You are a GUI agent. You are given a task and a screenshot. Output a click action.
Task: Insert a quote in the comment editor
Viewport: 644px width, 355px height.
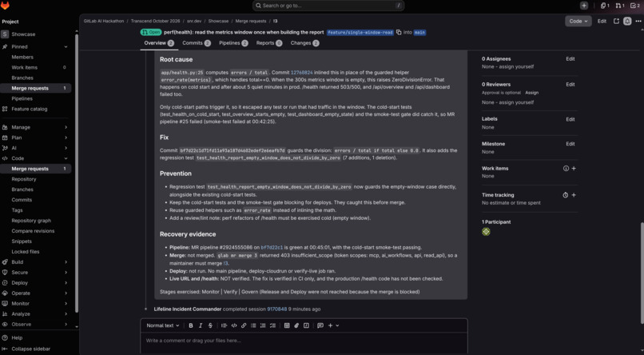point(224,325)
